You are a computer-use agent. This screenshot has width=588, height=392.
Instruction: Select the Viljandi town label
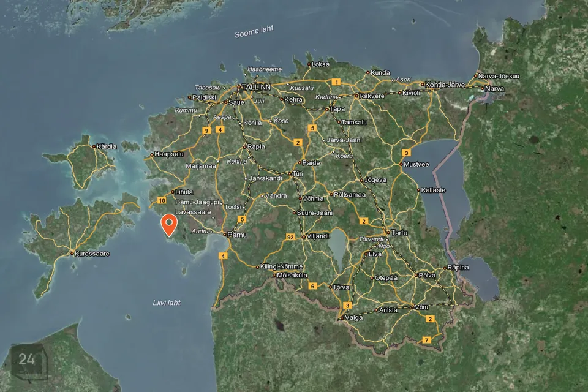(318, 236)
